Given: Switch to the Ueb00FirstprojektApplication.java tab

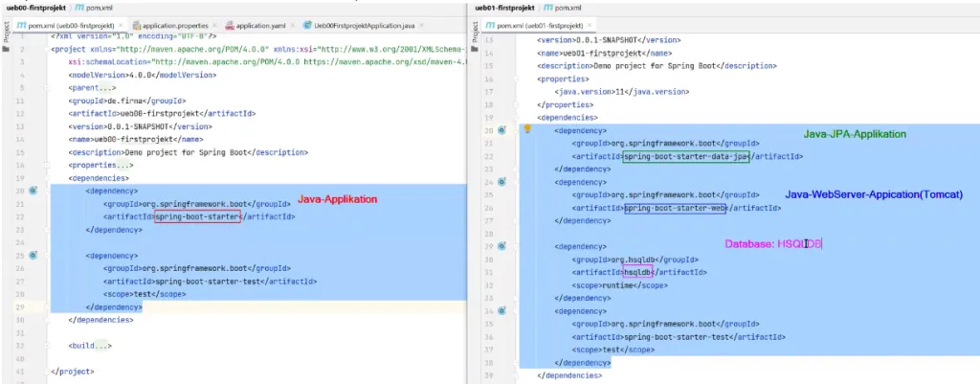Looking at the screenshot, I should coord(364,26).
